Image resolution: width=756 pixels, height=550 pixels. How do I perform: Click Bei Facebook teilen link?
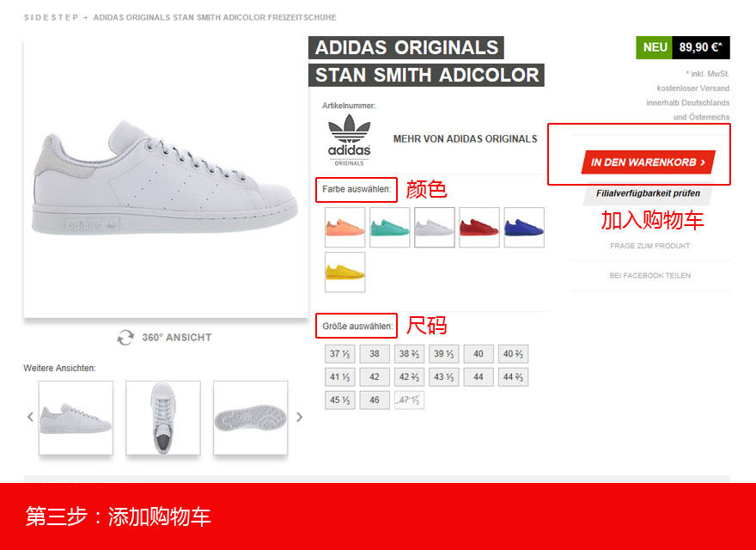(650, 276)
